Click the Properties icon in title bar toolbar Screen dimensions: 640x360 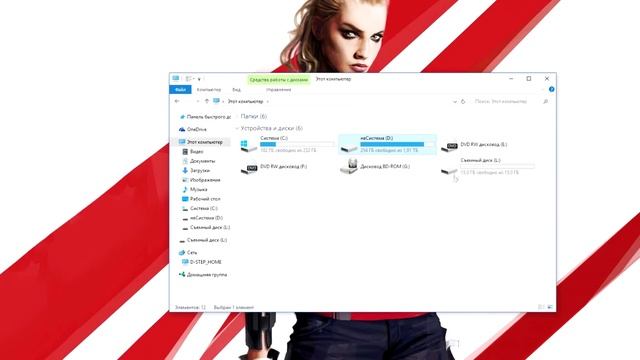point(188,78)
